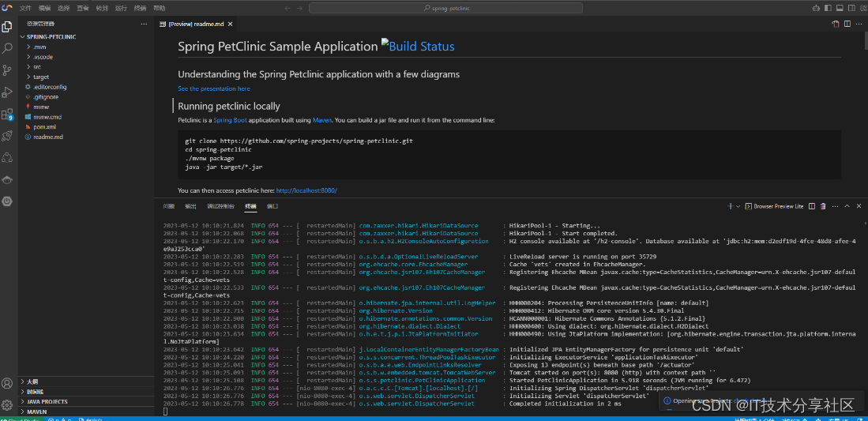Customize layout icon in the title bar
Screen dimensions: 868x421
(x=862, y=9)
